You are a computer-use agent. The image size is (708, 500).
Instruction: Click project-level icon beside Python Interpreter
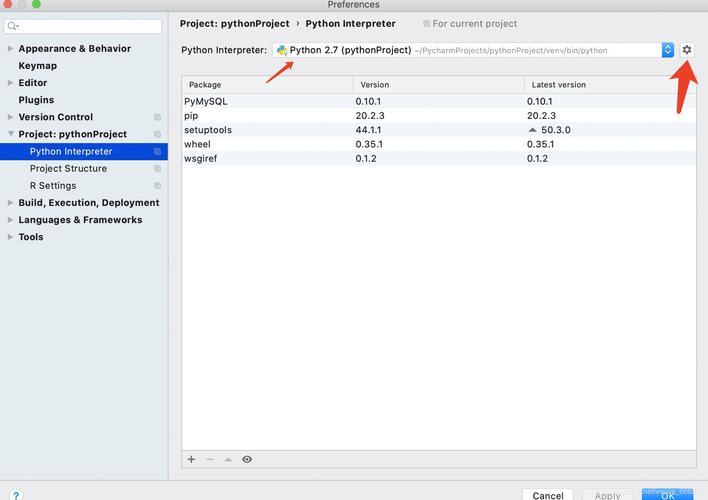tap(157, 151)
